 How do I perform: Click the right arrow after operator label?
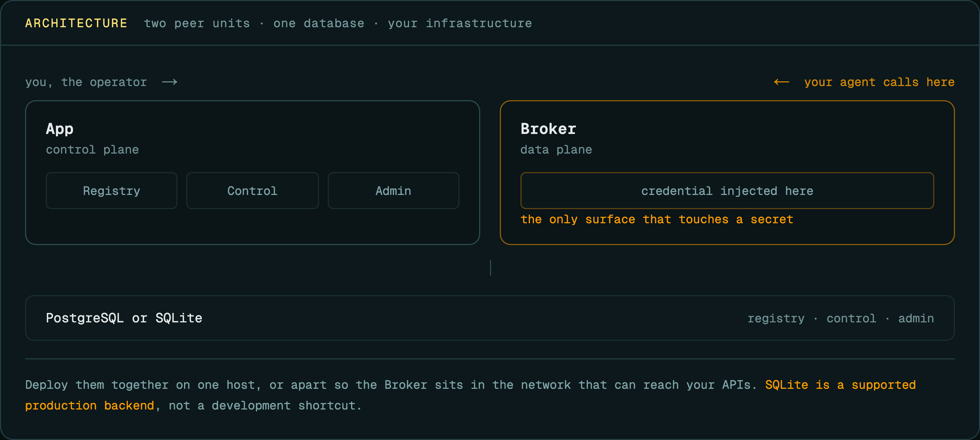pyautogui.click(x=170, y=82)
